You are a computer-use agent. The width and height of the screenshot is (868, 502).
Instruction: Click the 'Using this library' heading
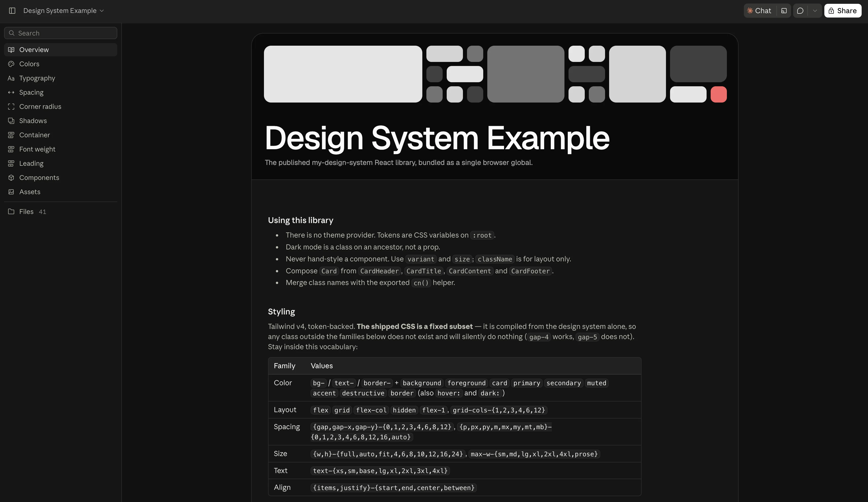[x=300, y=221]
